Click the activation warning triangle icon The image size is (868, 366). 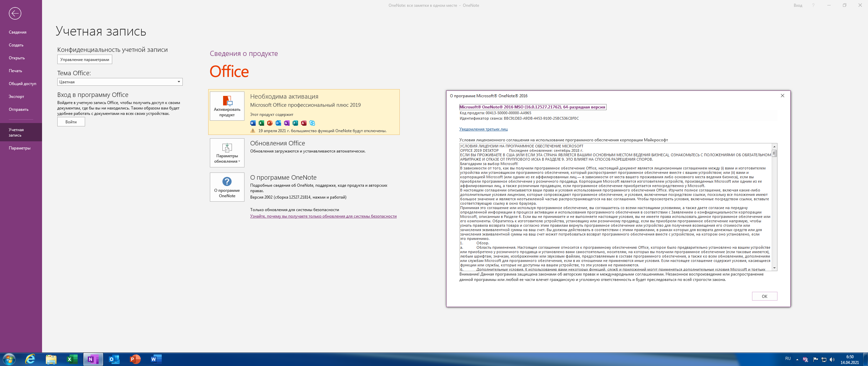pos(253,131)
